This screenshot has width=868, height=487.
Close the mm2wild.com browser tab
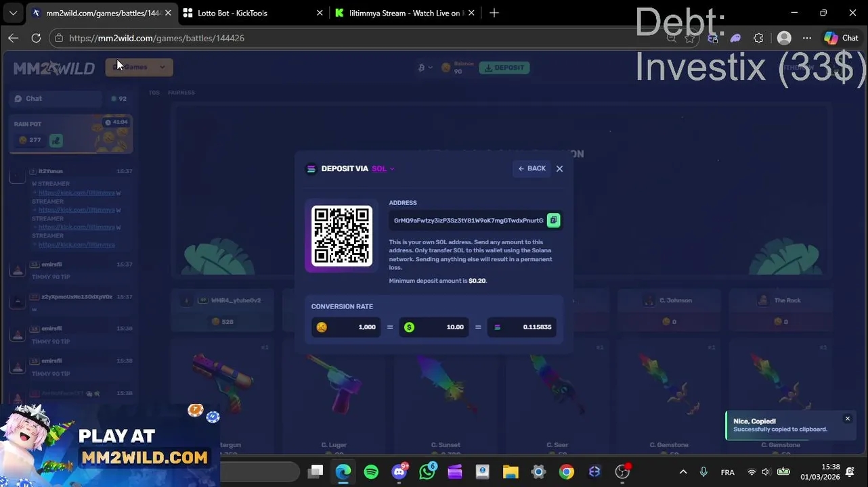click(168, 13)
